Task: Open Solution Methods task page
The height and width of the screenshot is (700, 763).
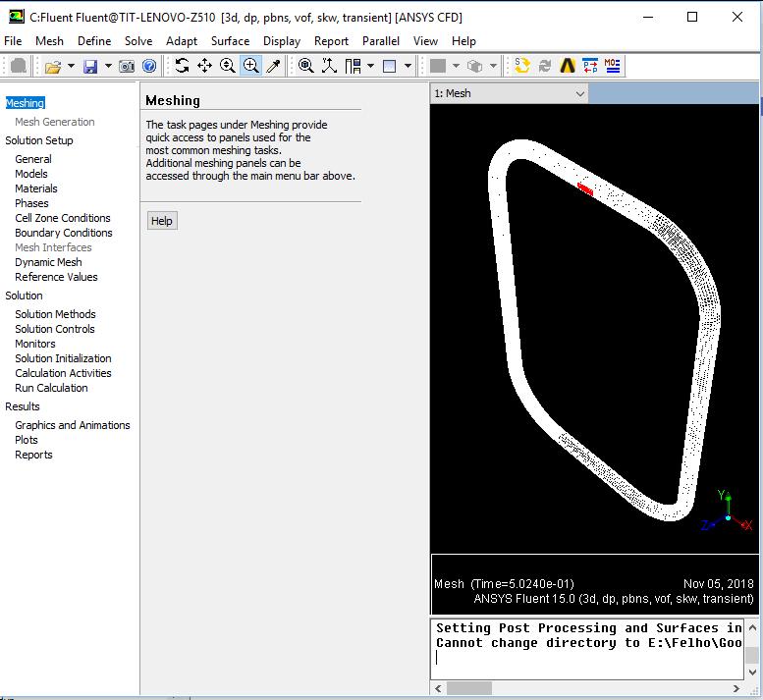Action: [x=55, y=314]
